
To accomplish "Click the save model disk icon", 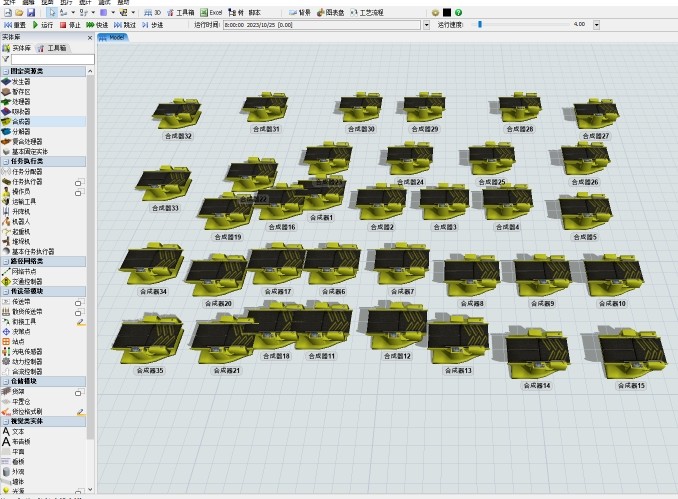I will click(x=30, y=13).
